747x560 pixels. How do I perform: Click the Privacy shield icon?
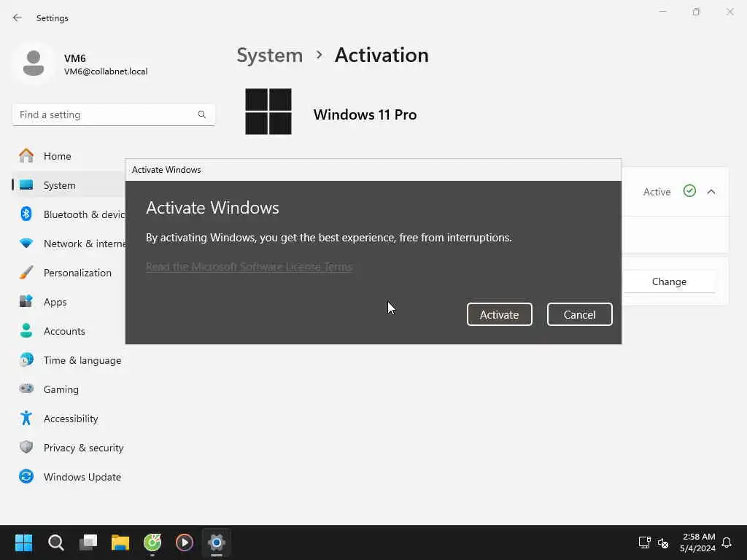tap(26, 447)
